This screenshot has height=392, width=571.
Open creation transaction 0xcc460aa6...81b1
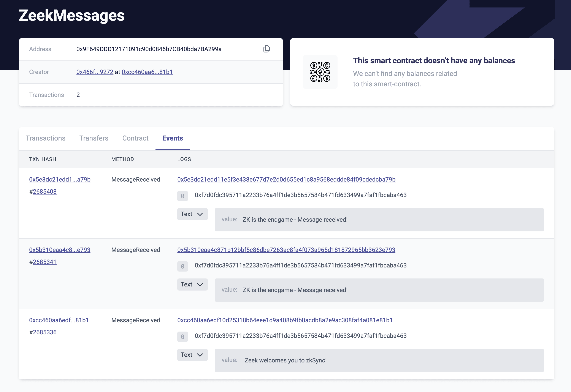click(147, 72)
